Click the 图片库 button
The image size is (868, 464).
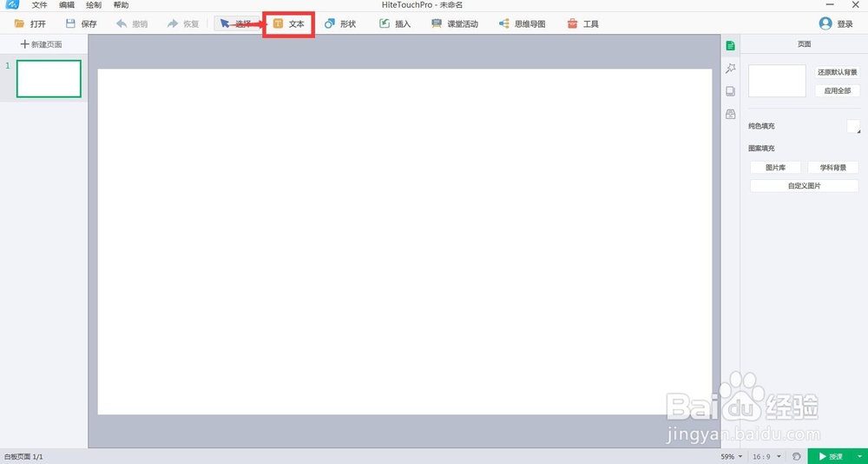click(x=775, y=168)
